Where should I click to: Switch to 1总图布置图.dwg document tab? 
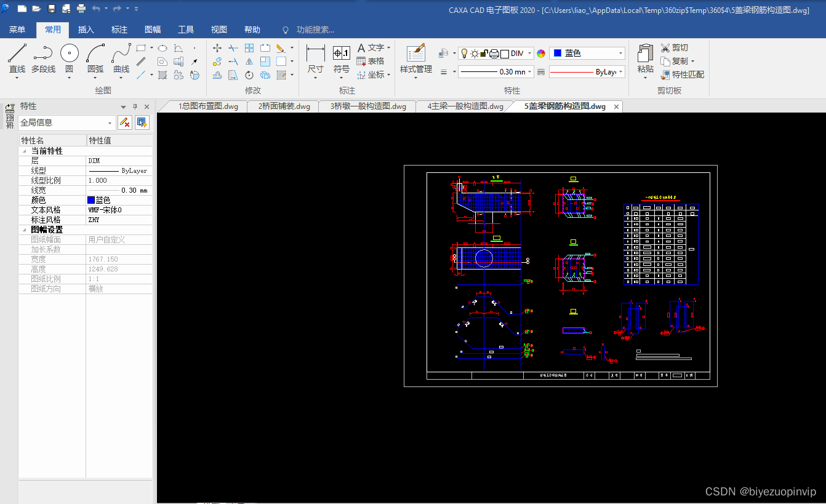point(207,106)
